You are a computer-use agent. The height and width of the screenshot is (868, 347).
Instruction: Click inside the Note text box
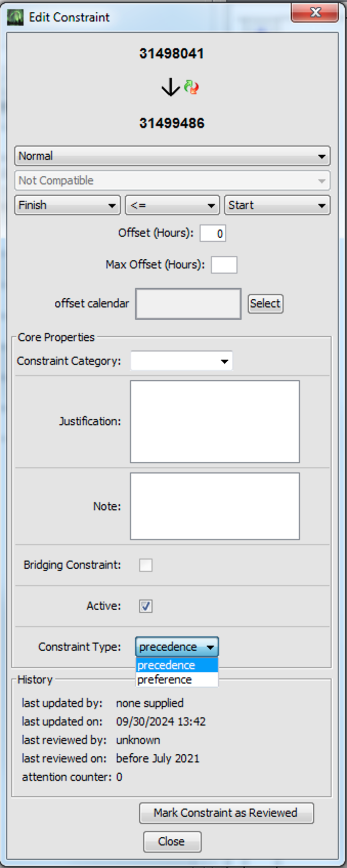214,506
